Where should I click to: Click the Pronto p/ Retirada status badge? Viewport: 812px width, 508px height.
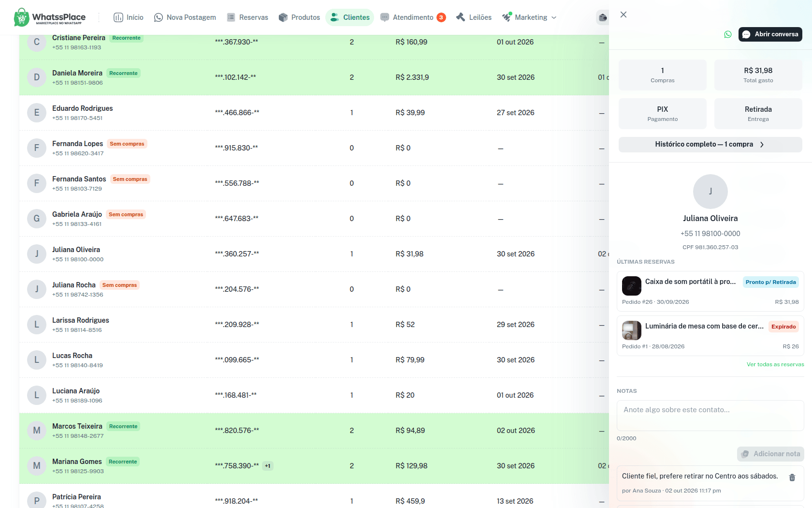770,282
